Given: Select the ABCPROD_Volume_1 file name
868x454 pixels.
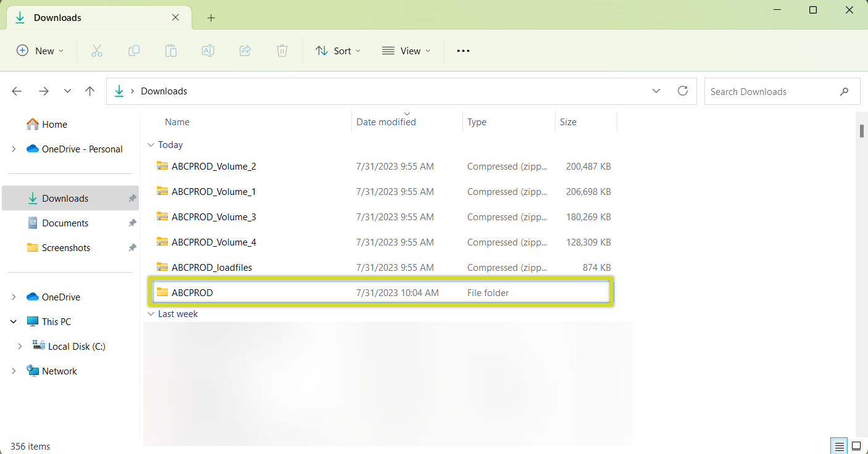Looking at the screenshot, I should click(214, 191).
